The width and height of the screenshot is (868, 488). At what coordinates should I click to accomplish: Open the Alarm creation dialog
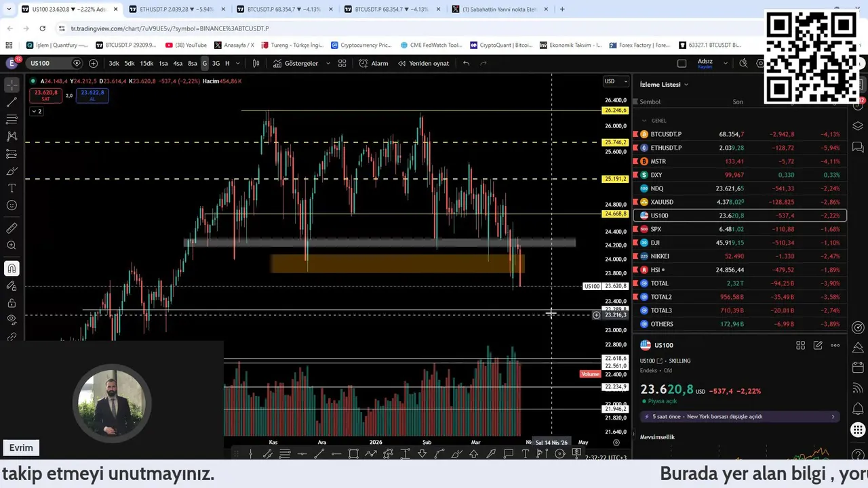tap(374, 63)
